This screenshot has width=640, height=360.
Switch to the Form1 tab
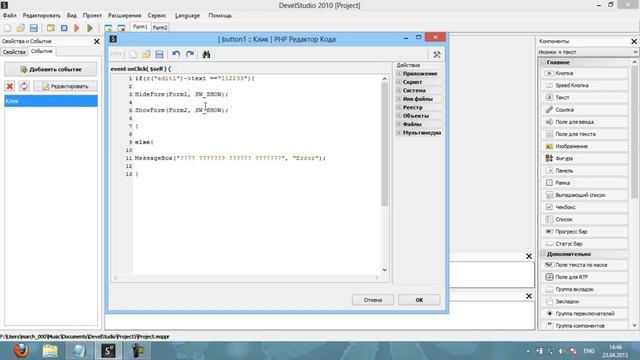click(x=140, y=27)
